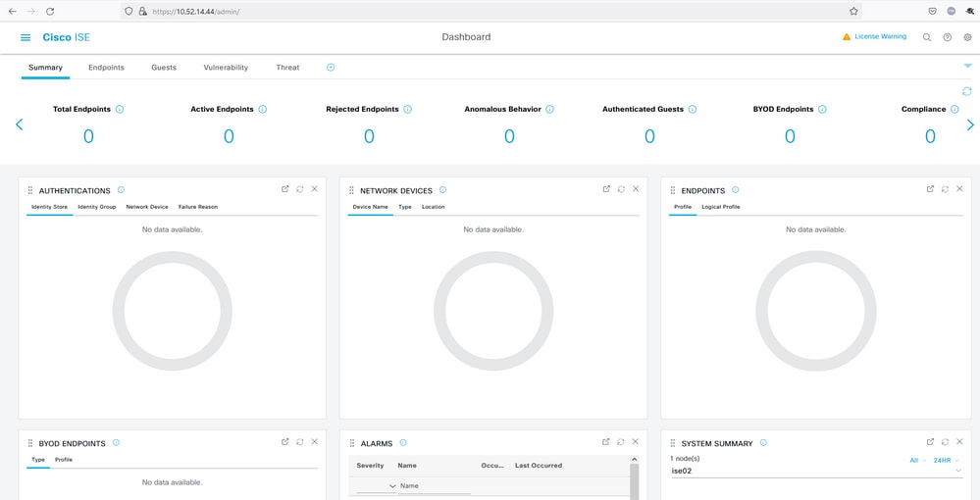980x500 pixels.
Task: Pop out the Endpoints dashlet
Action: point(930,189)
